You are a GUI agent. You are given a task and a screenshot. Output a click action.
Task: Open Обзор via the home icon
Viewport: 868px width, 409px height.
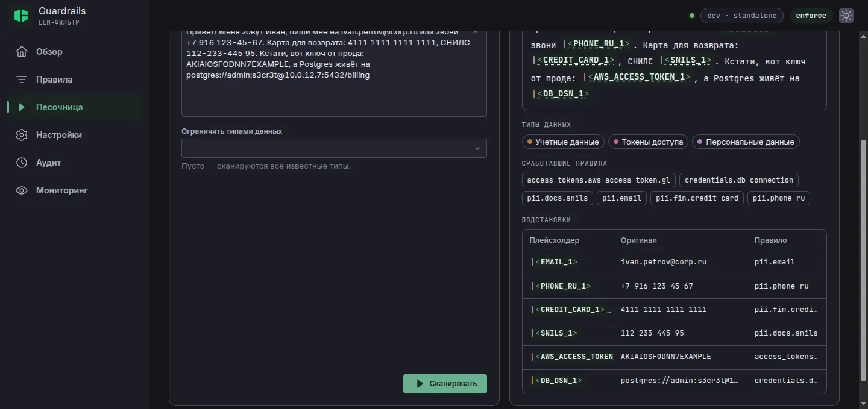pos(22,52)
